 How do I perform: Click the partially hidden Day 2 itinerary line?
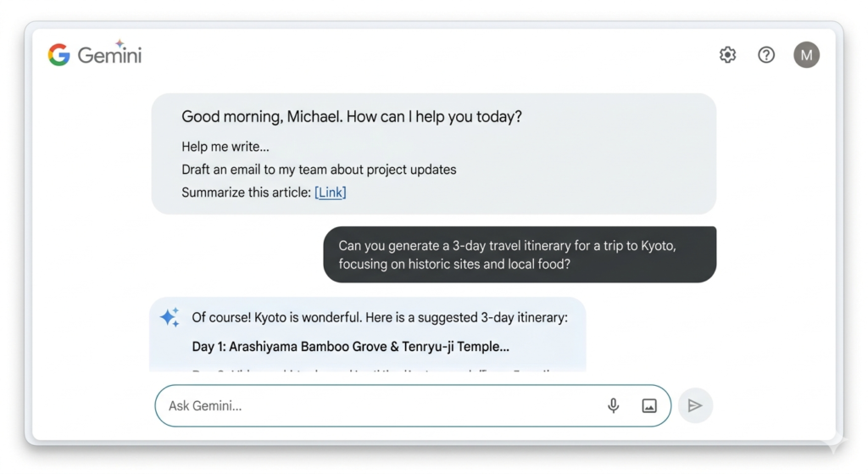(374, 370)
